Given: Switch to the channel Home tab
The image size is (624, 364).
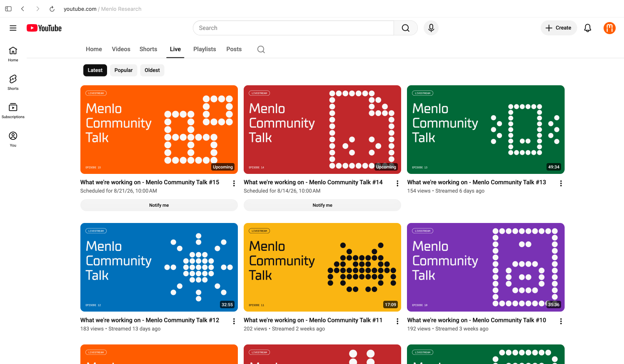Looking at the screenshot, I should [x=94, y=49].
